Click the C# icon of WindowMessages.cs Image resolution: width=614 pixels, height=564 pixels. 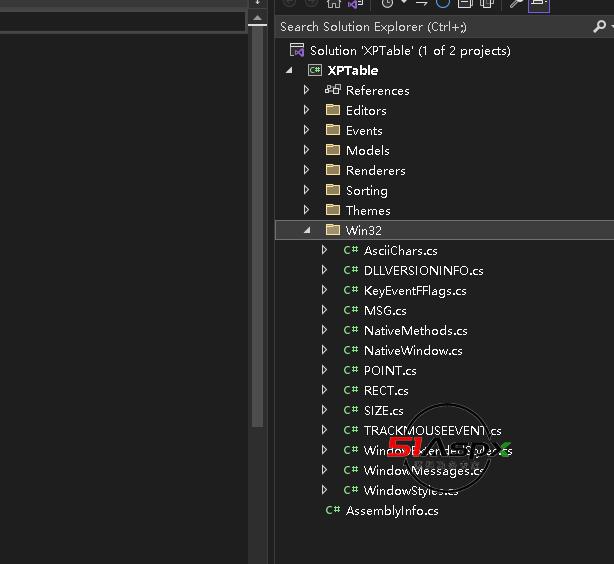click(x=351, y=470)
